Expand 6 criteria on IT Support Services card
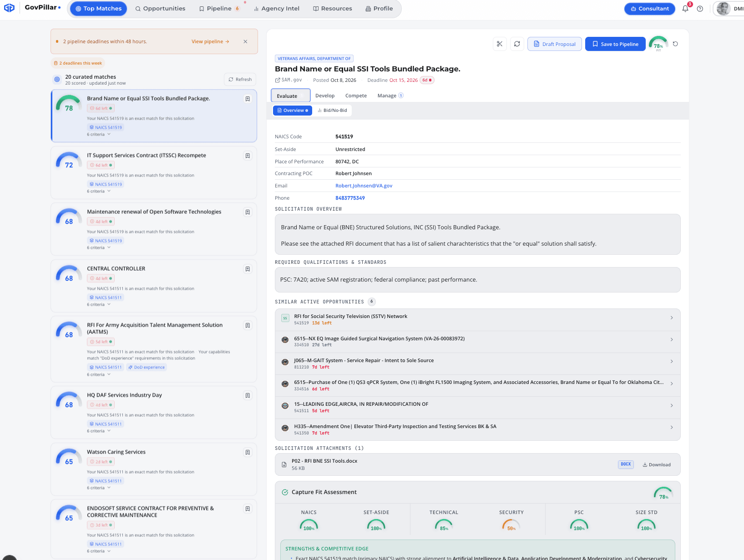 99,192
